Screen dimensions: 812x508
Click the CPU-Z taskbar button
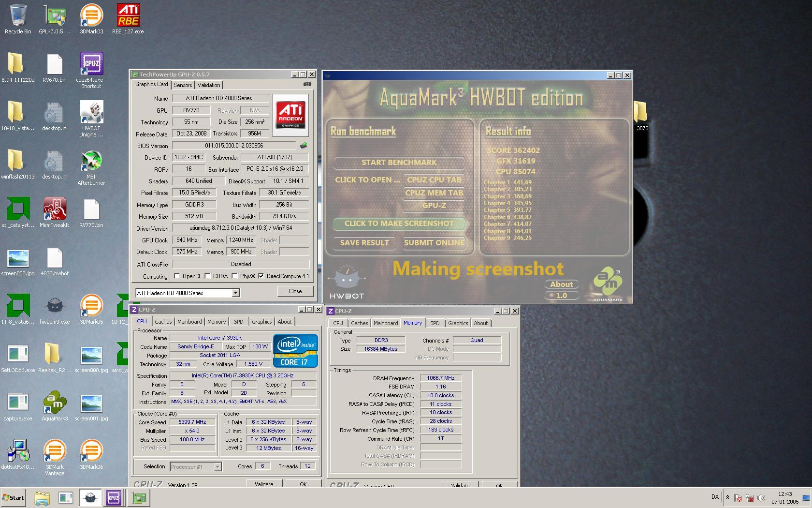point(114,497)
